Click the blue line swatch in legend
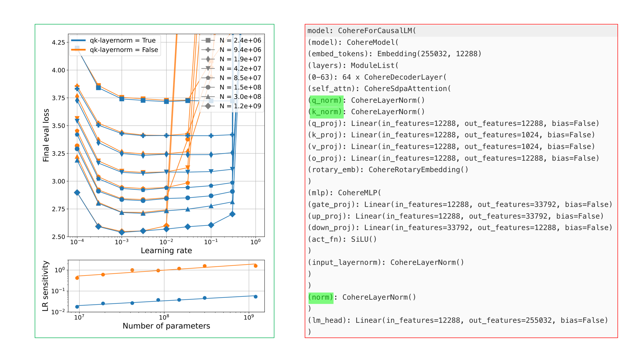This screenshot has width=644, height=362. [78, 40]
